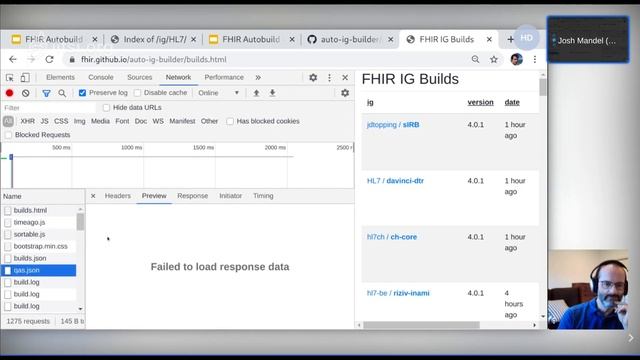Switch to the Console panel

pyautogui.click(x=101, y=78)
